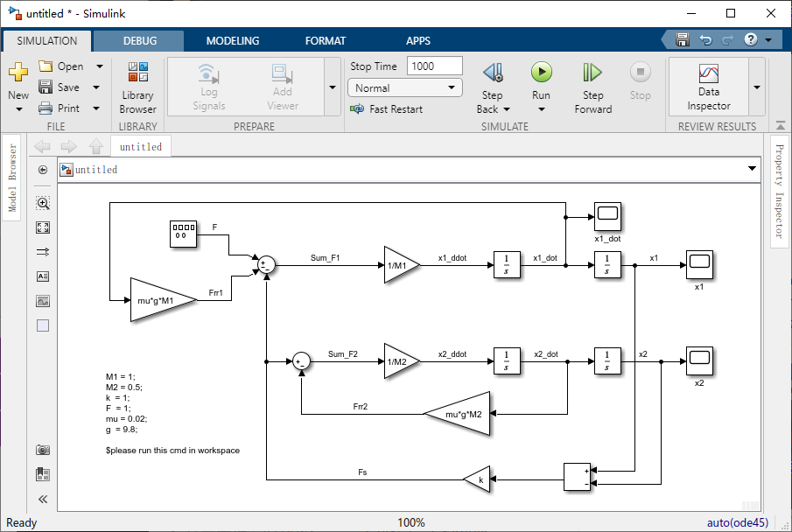Click the Stop Time input field
Screen dimensions: 792x532
tap(434, 66)
